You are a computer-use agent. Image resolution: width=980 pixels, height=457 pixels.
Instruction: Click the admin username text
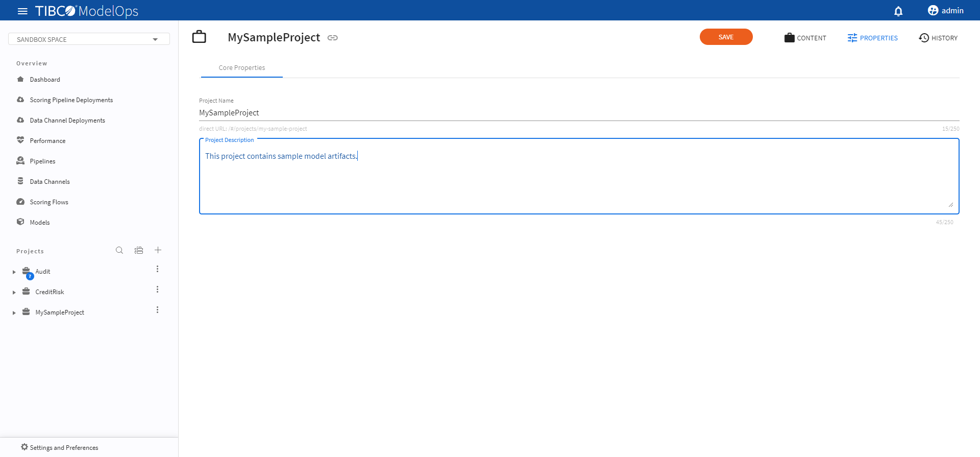point(952,11)
